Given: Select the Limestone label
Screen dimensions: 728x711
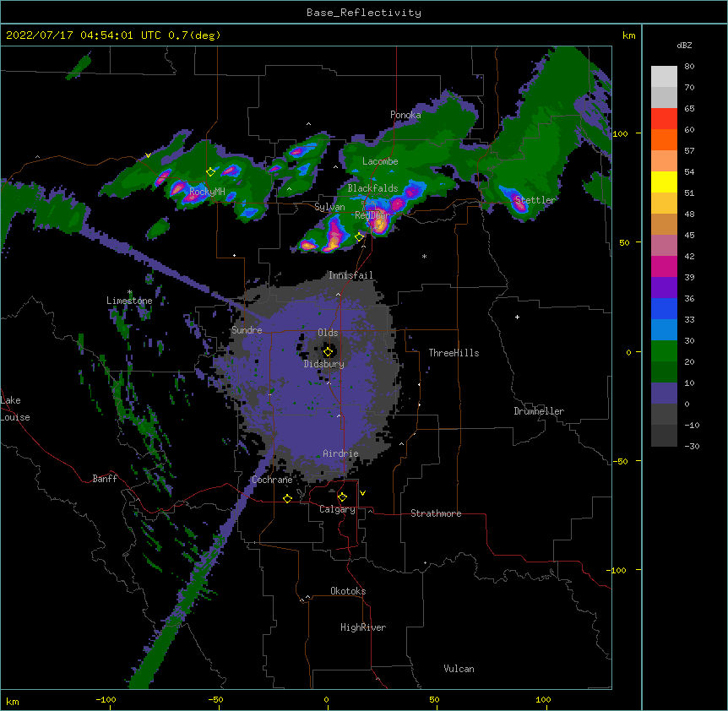Looking at the screenshot, I should (129, 301).
